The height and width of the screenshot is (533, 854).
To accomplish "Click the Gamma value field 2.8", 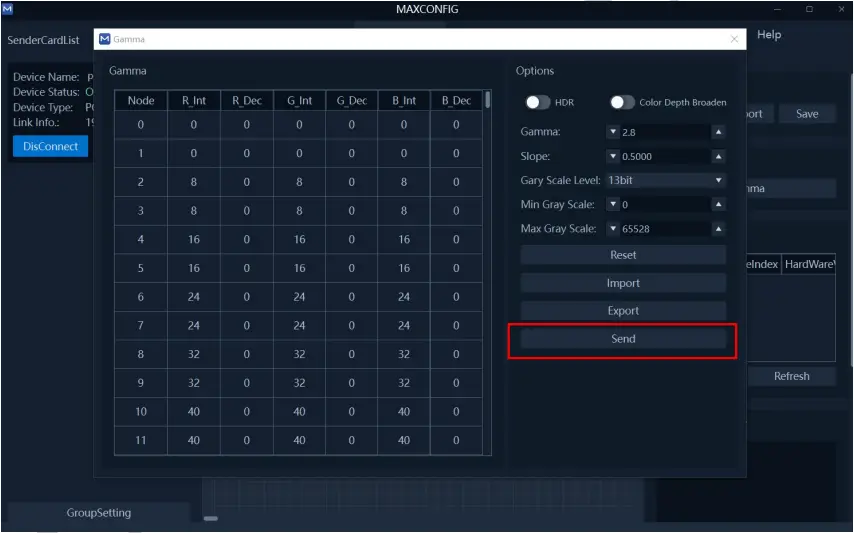I will (x=665, y=132).
